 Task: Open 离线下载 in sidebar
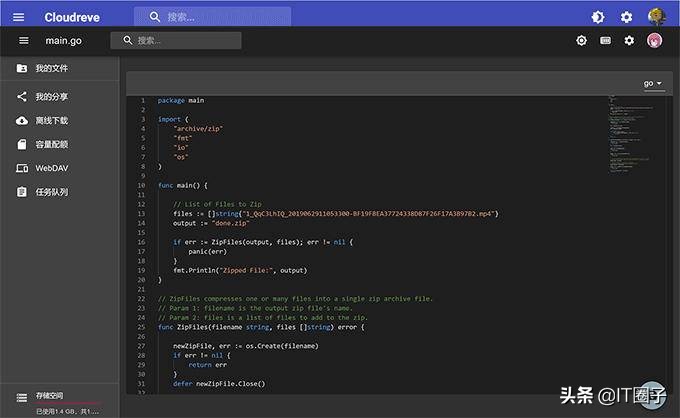[59, 121]
